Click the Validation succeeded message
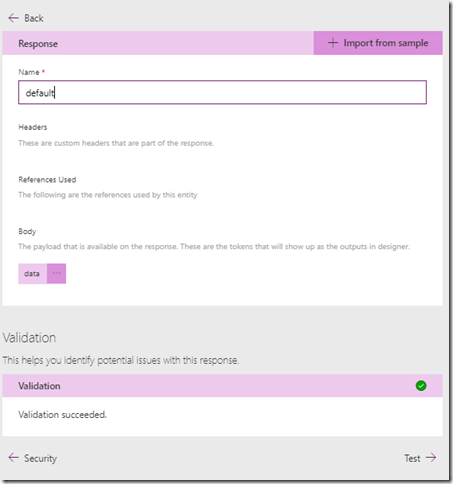Screen dimensions: 453x484 62,415
